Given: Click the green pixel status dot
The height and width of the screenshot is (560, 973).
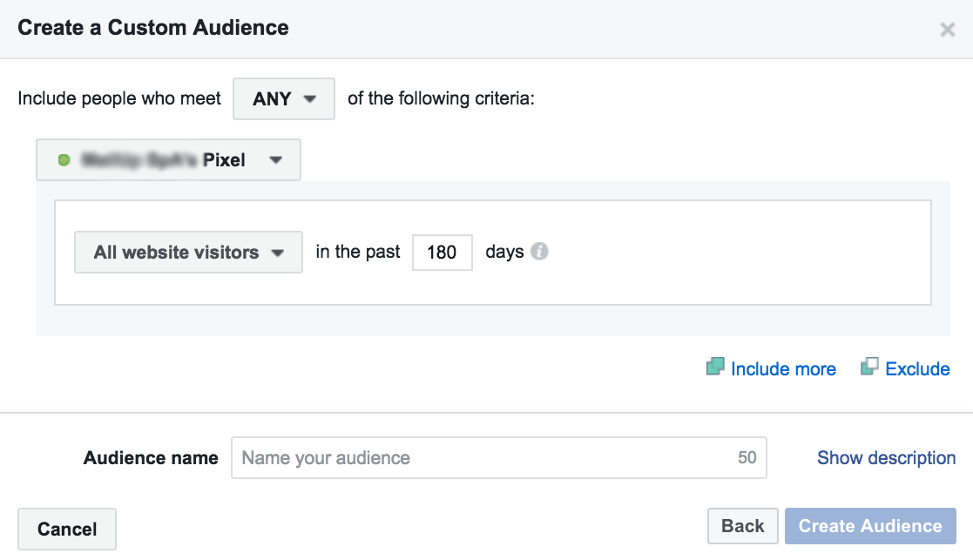Looking at the screenshot, I should [x=64, y=160].
